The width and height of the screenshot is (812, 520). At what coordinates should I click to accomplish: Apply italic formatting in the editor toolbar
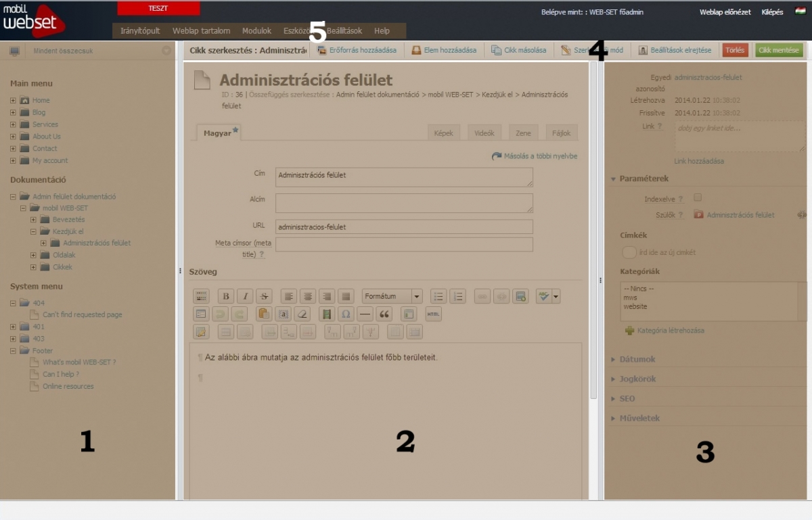pyautogui.click(x=245, y=296)
